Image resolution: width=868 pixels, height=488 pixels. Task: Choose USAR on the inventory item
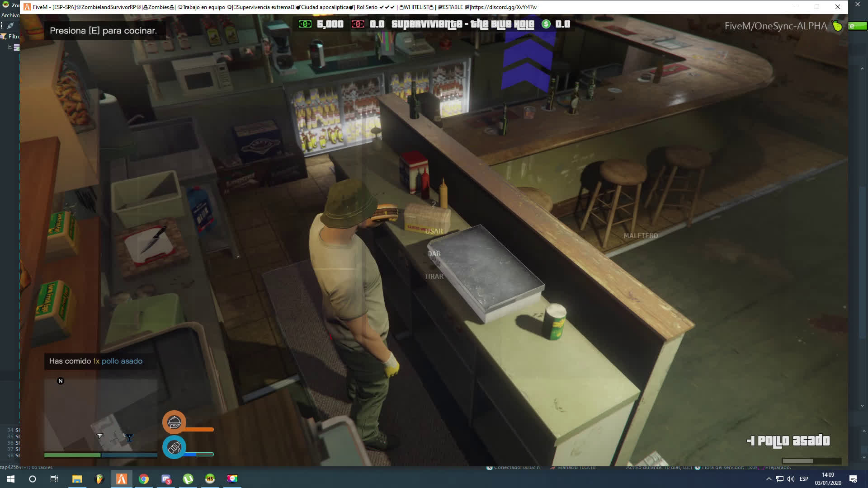(x=434, y=231)
